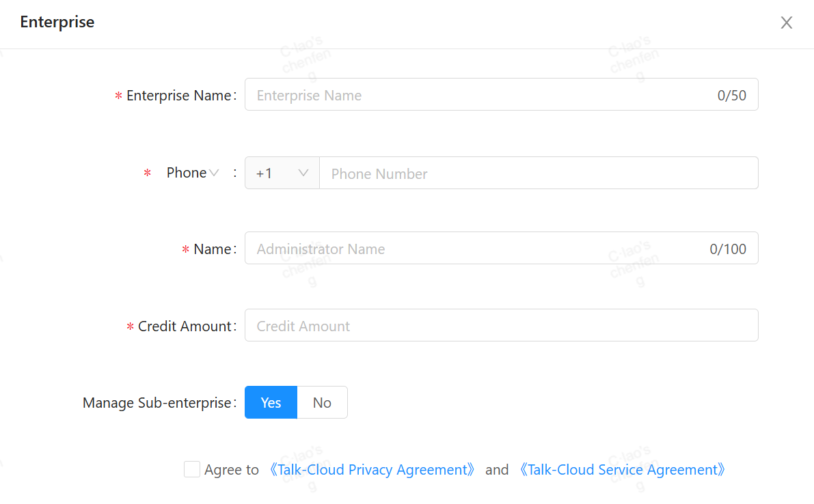
Task: Focus the Credit Amount input field
Action: [501, 326]
